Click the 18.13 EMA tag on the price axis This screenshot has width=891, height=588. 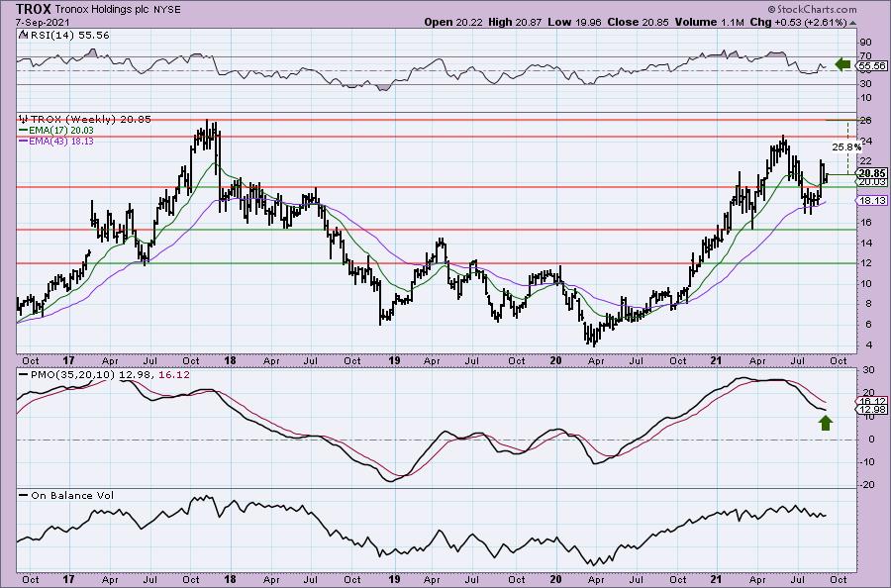(872, 201)
